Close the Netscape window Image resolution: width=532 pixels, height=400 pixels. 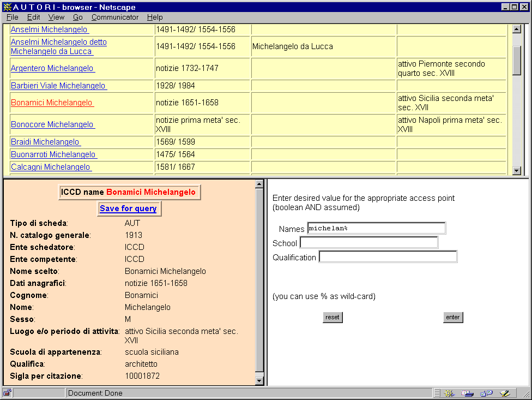[x=524, y=7]
